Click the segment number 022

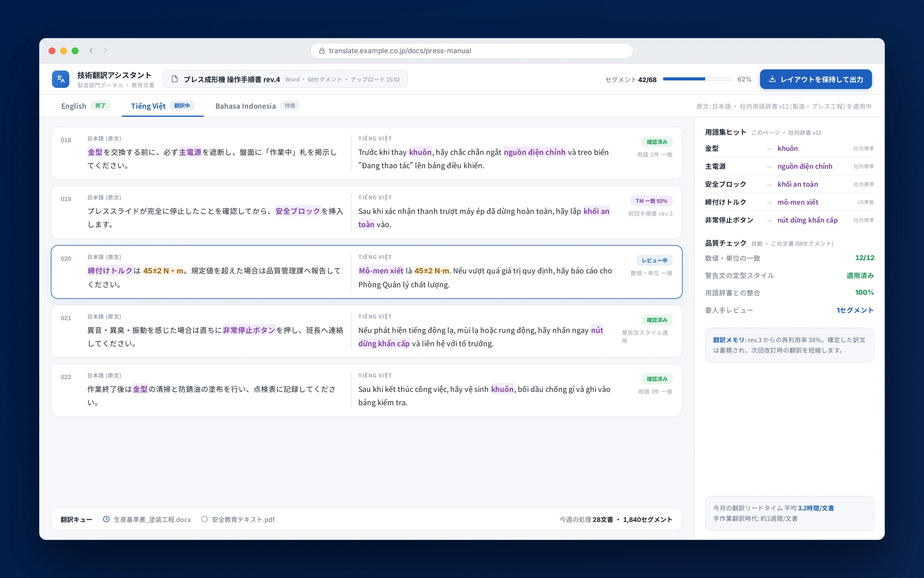coord(66,377)
